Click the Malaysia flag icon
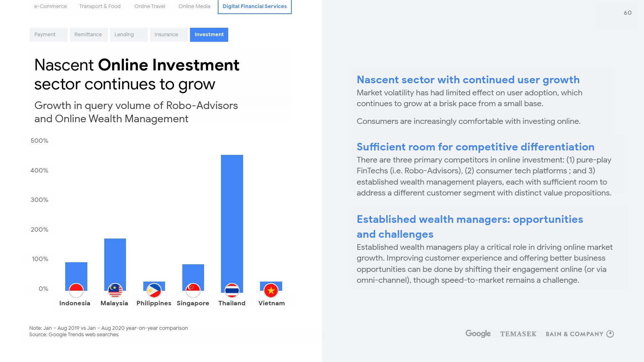This screenshot has width=644, height=362. click(115, 290)
